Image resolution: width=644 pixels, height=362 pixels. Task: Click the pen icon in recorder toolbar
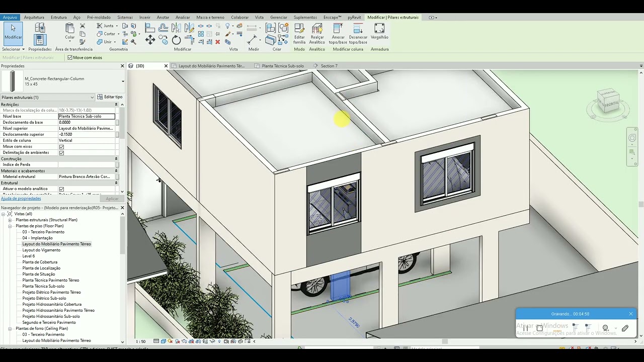625,328
